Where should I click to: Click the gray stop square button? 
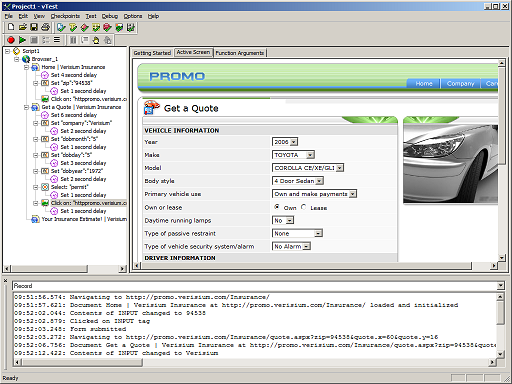pyautogui.click(x=34, y=40)
